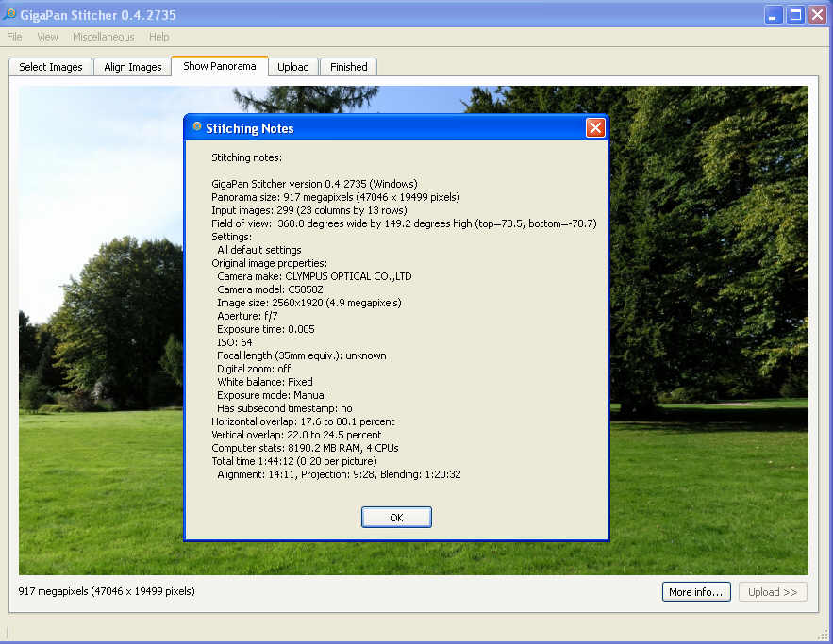Click the Stitching Notes dialog icon
Image resolution: width=833 pixels, height=644 pixels.
click(197, 127)
